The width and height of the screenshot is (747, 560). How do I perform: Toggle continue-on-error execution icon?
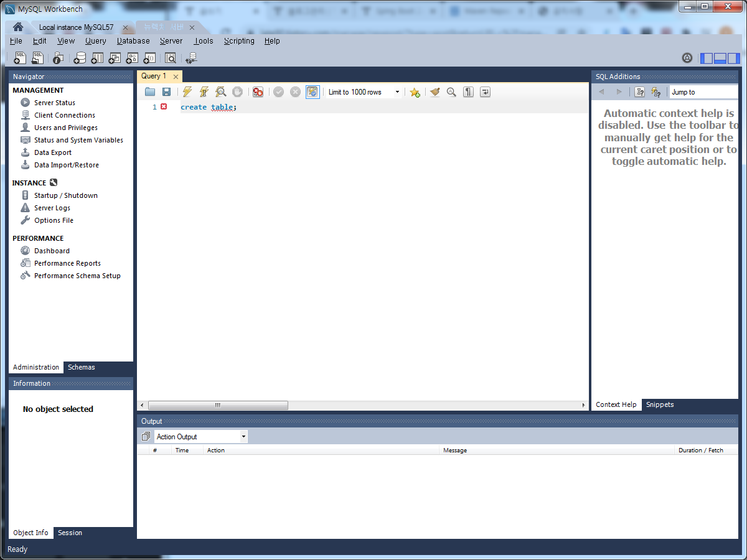click(258, 92)
